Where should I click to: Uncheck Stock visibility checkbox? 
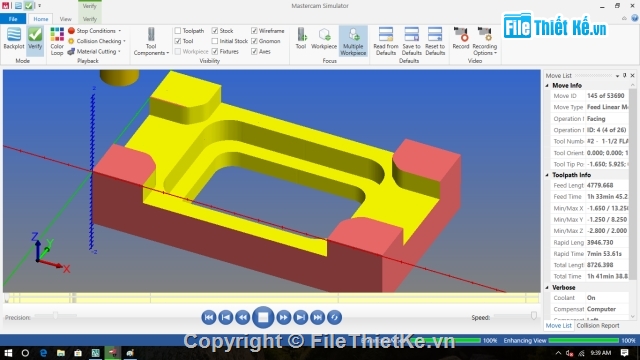coord(215,31)
